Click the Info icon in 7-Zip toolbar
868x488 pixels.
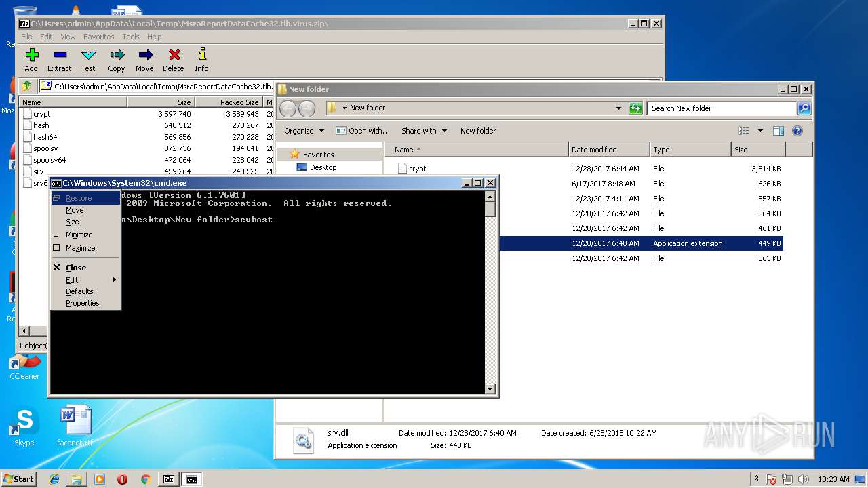pos(201,60)
